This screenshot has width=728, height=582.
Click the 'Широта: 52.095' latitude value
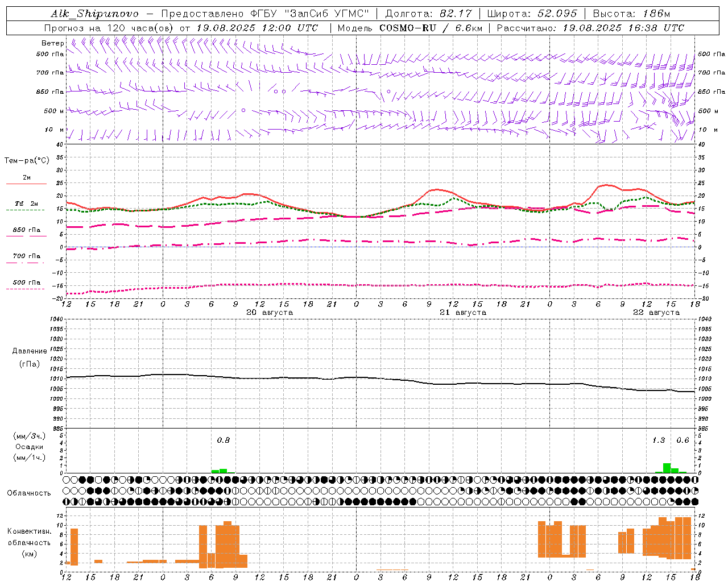532,14
